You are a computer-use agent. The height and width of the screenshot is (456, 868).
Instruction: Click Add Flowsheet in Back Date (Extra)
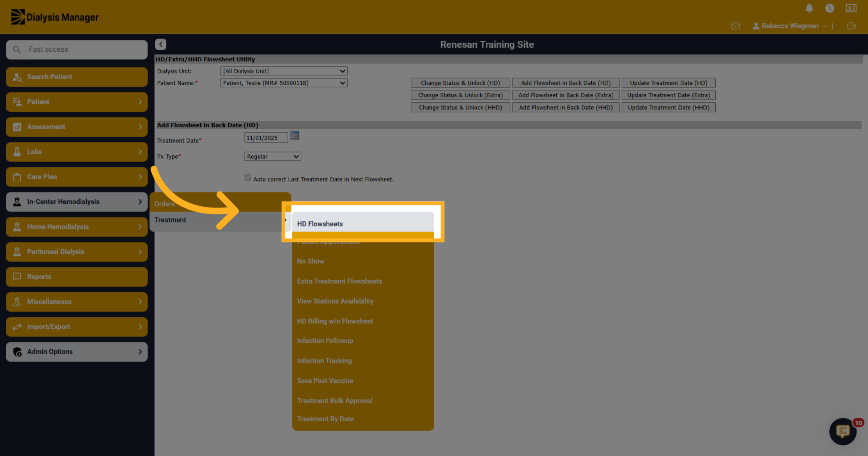coord(566,95)
